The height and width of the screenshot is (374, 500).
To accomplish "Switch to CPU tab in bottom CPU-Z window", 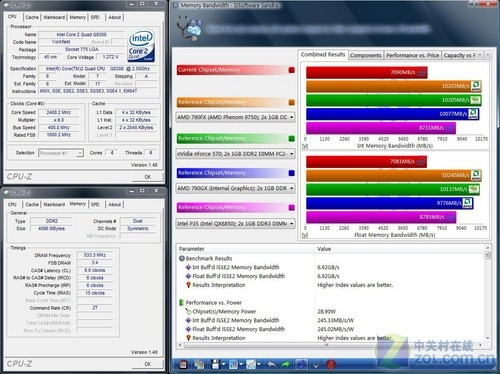I will [12, 204].
